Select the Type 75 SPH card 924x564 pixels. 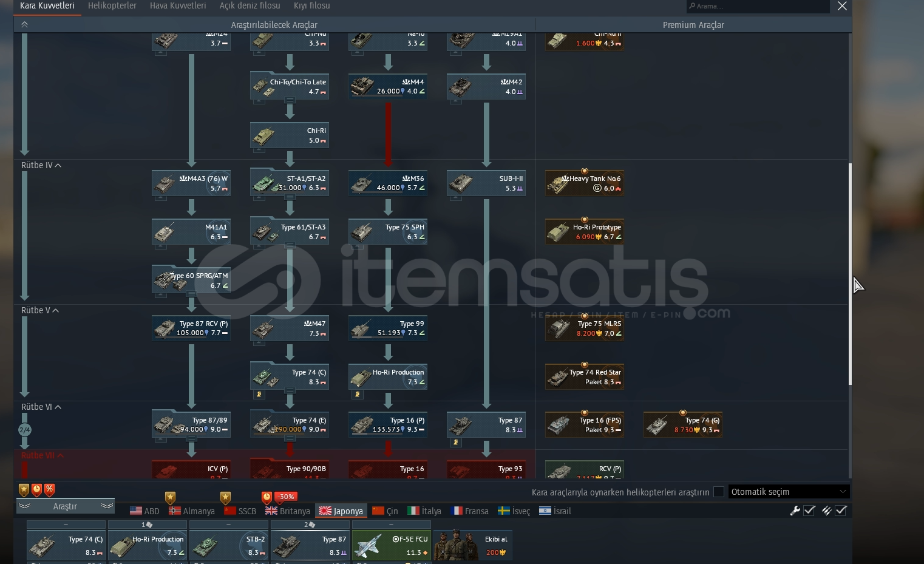(x=388, y=232)
